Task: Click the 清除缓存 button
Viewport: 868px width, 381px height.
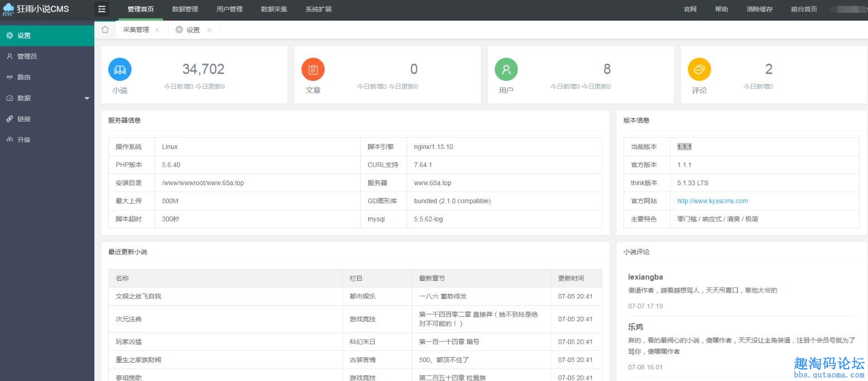Action: click(x=759, y=9)
